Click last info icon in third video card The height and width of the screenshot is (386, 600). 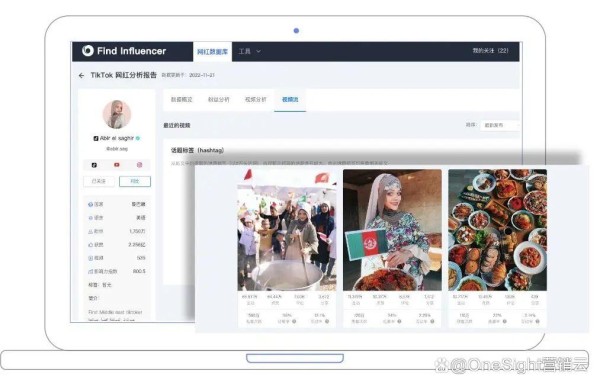tap(538, 321)
